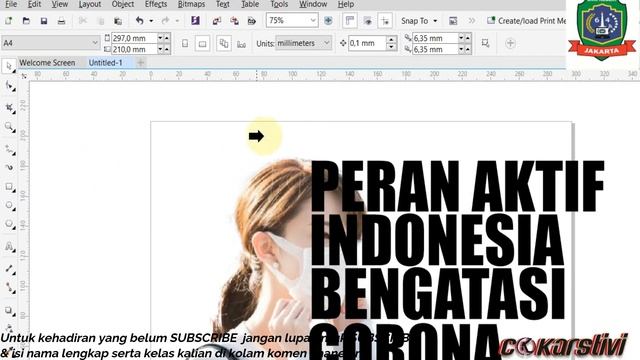The height and width of the screenshot is (360, 640).
Task: Select the Text tool in toolbox
Action: pyautogui.click(x=9, y=247)
